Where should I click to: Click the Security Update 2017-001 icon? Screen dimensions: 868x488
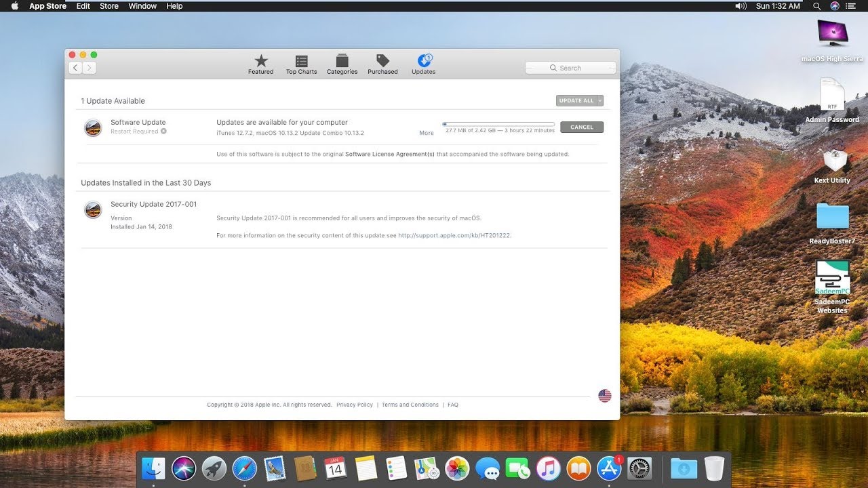click(93, 209)
